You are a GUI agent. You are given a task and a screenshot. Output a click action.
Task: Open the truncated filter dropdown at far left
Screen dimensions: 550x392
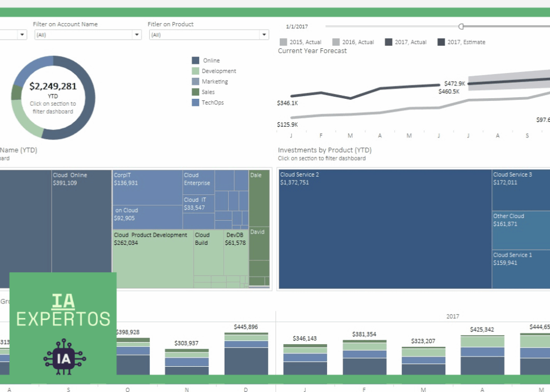pyautogui.click(x=21, y=34)
